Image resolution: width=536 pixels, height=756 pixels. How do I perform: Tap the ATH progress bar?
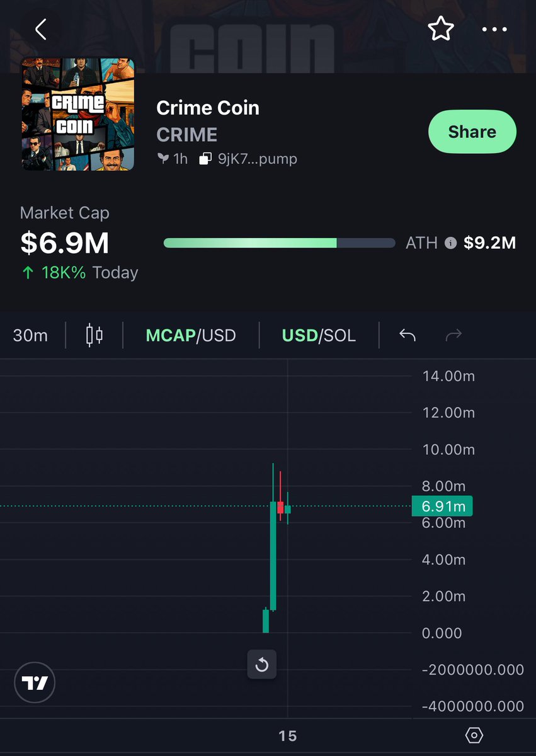pyautogui.click(x=280, y=243)
